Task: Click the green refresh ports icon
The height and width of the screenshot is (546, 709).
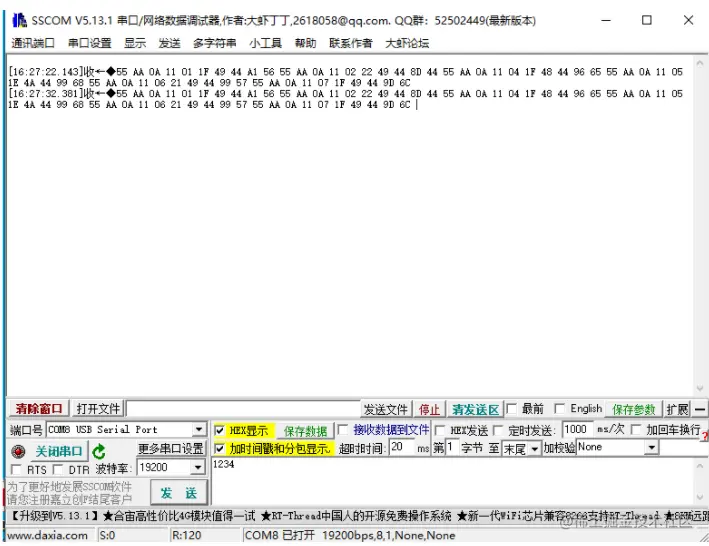Action: pyautogui.click(x=99, y=452)
